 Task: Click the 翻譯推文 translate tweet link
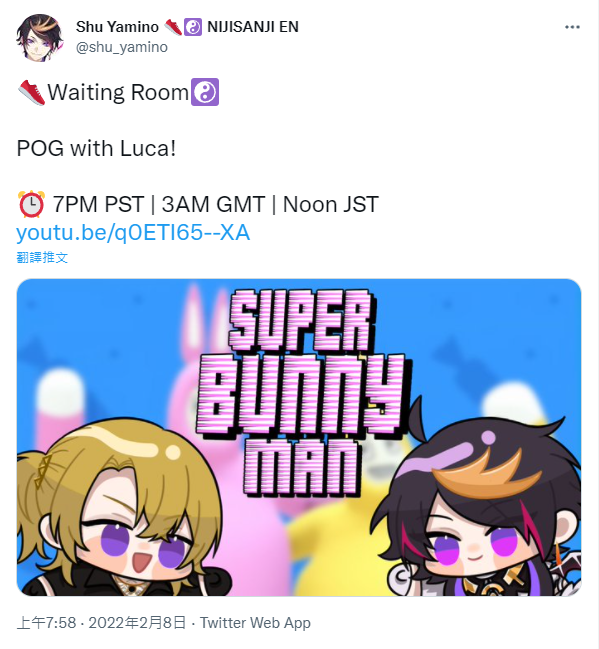click(42, 257)
